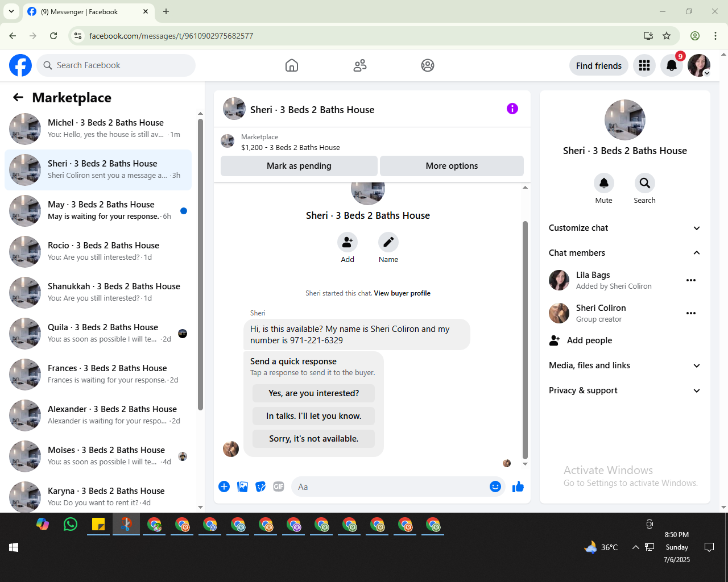Open the notifications bell with 9 badge

(x=672, y=65)
